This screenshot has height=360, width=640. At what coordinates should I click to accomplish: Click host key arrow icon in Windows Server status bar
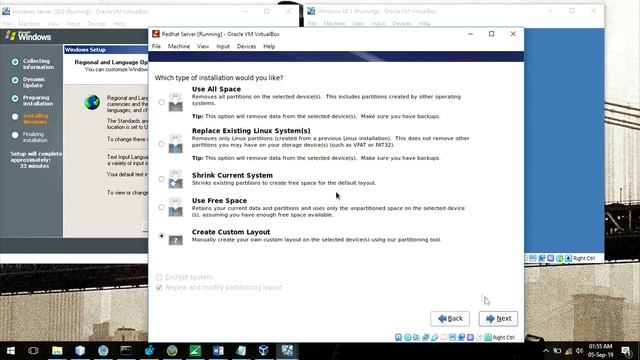click(568, 258)
